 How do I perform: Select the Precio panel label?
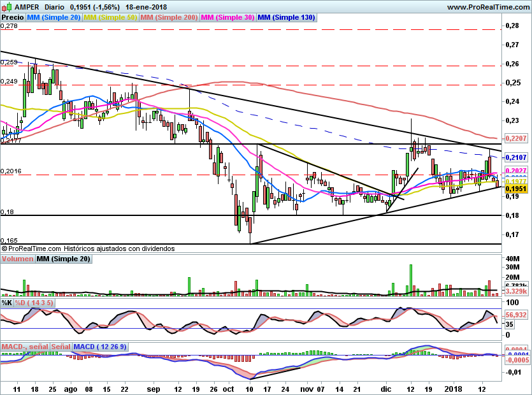tap(13, 18)
